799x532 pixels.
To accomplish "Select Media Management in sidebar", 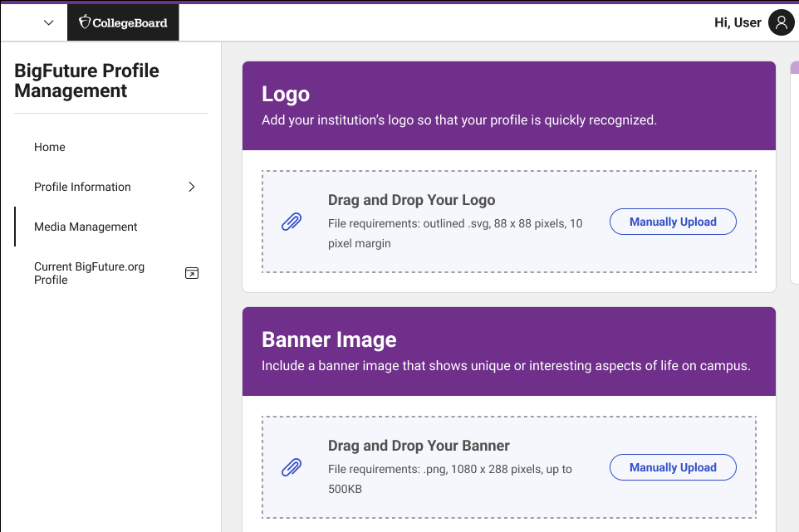I will (86, 227).
